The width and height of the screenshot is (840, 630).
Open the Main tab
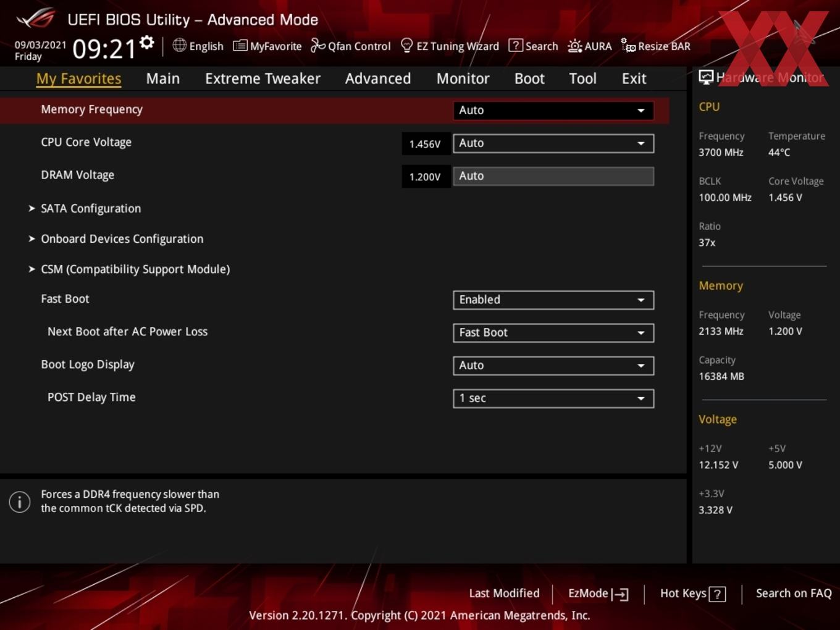tap(163, 78)
